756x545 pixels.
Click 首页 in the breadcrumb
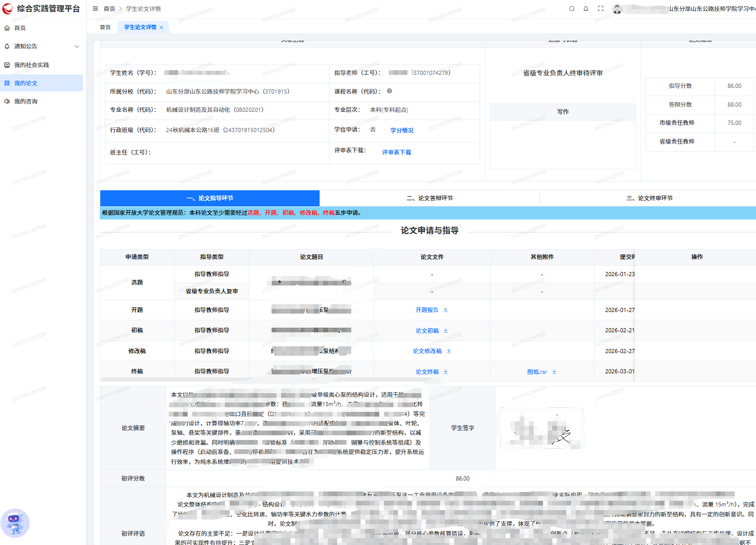coord(109,9)
